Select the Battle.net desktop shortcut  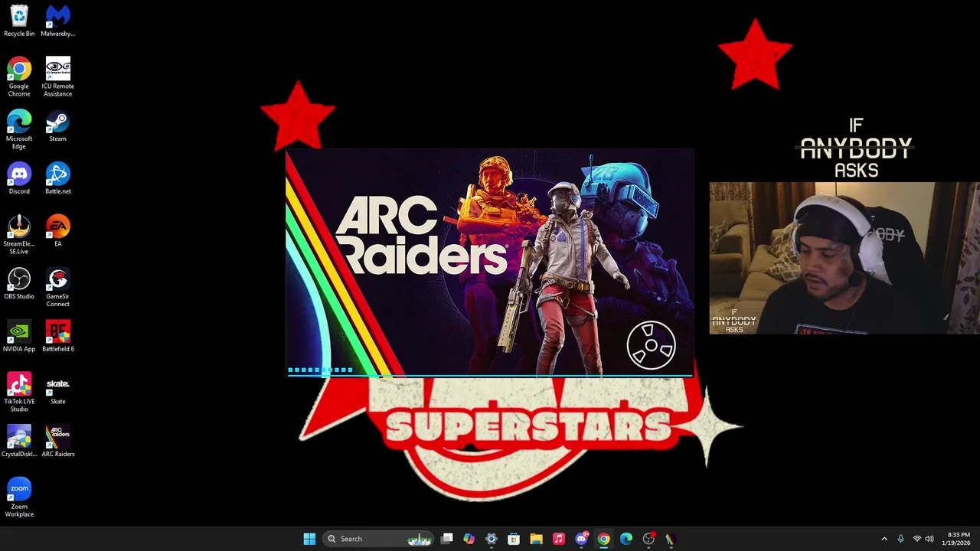click(57, 179)
